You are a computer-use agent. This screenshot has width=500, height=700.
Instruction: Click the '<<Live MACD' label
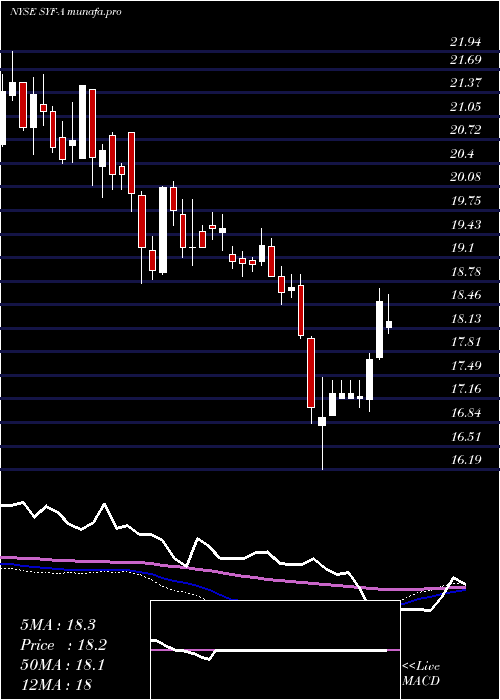tap(421, 673)
